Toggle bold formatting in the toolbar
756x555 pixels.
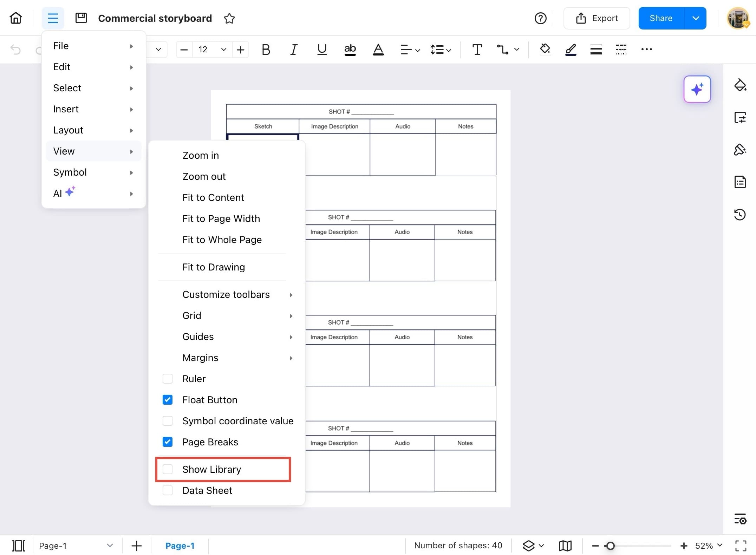pos(266,50)
